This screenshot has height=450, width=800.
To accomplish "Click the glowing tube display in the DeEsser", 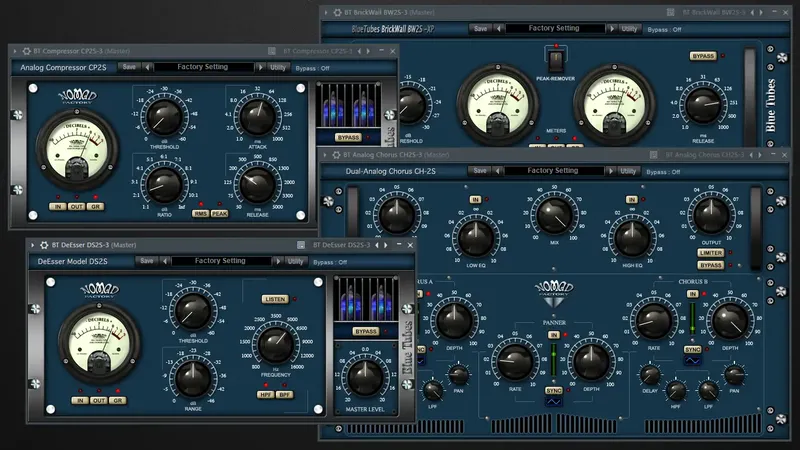I will coord(366,299).
